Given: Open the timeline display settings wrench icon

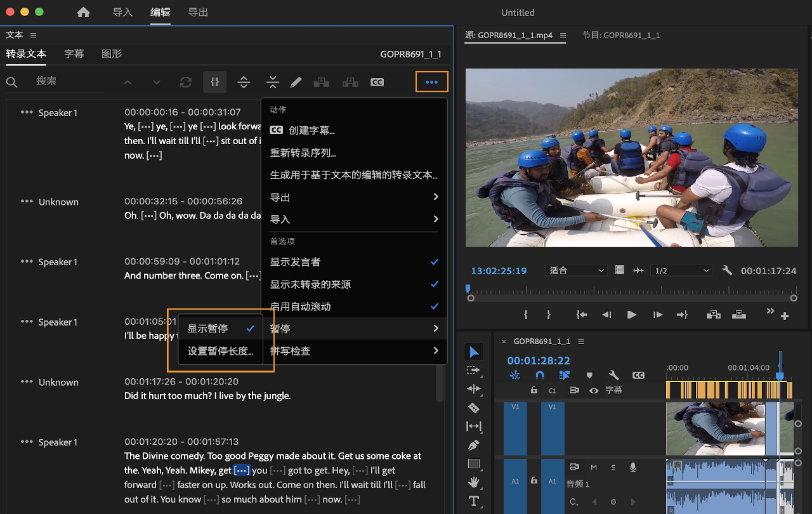Looking at the screenshot, I should click(614, 375).
